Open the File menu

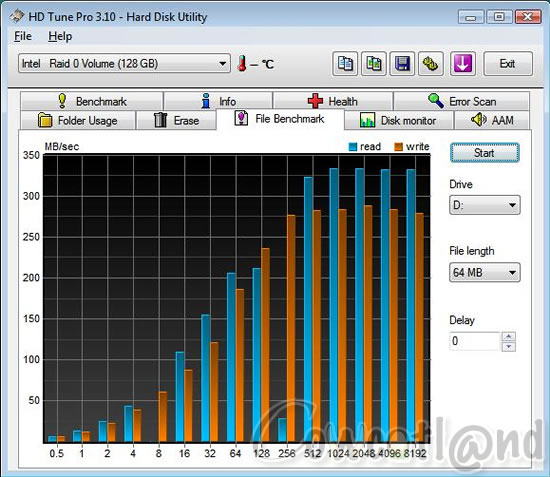coord(23,36)
